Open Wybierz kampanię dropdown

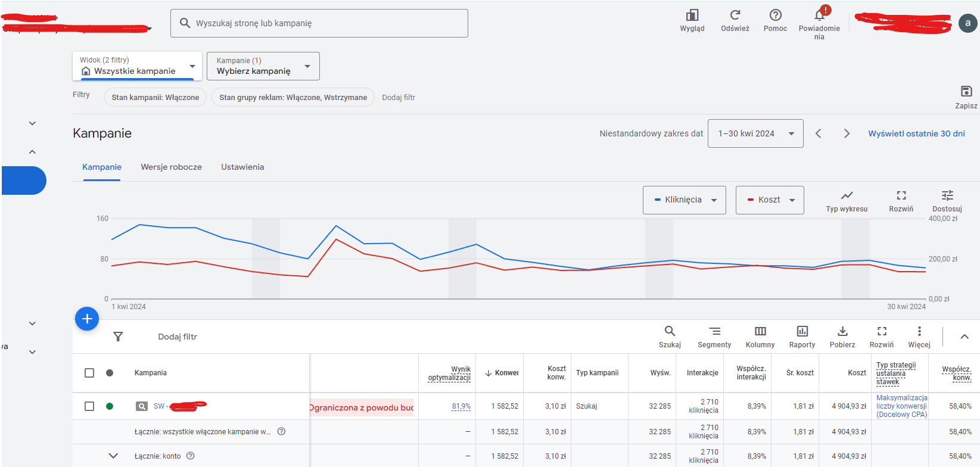pyautogui.click(x=263, y=66)
